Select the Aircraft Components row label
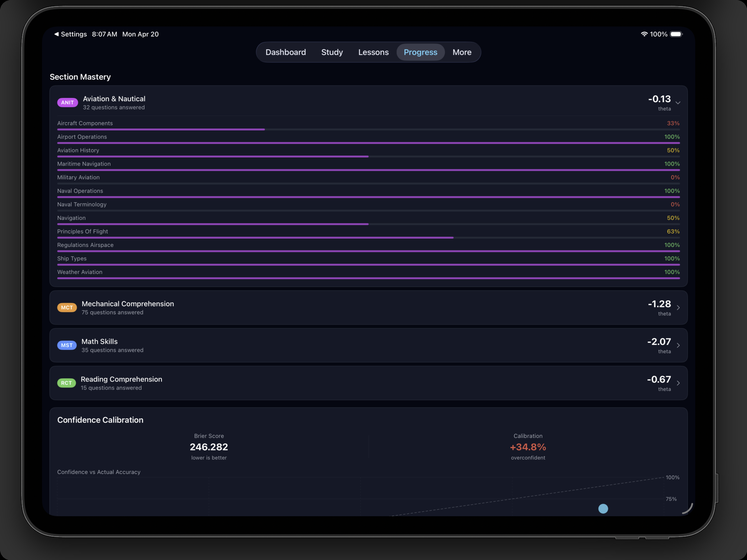This screenshot has height=560, width=747. (85, 123)
